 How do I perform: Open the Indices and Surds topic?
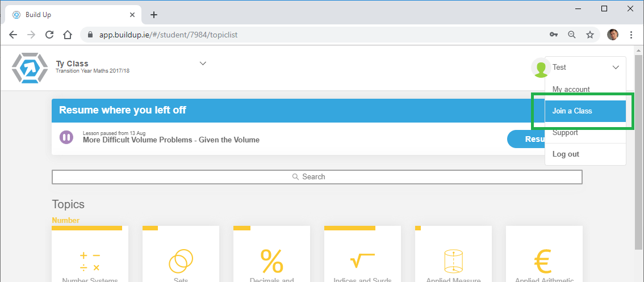pos(362,255)
